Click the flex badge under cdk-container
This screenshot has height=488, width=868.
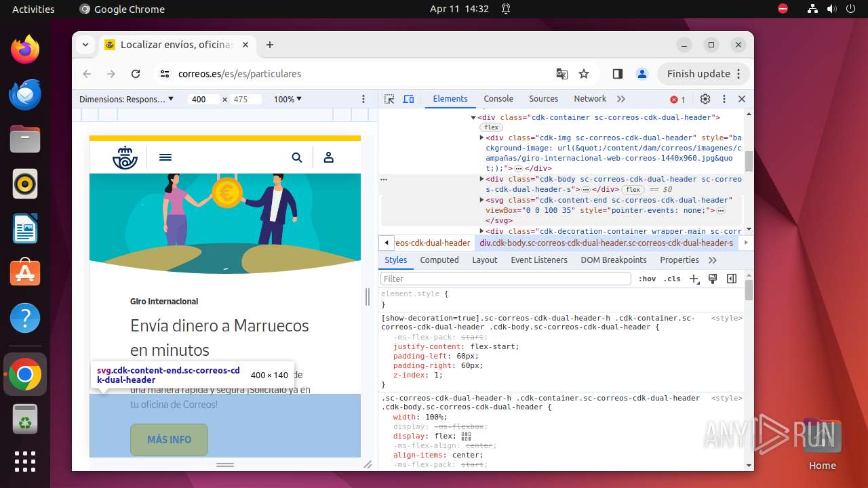(491, 127)
